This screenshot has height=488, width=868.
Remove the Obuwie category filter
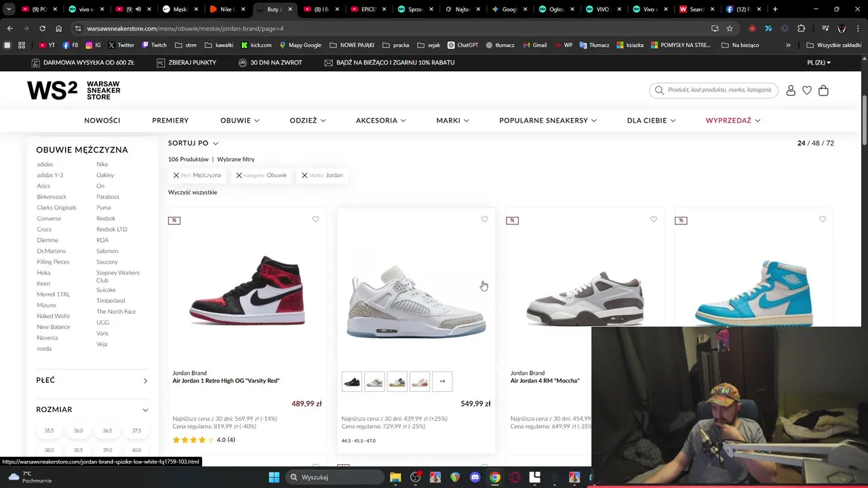[x=239, y=176]
